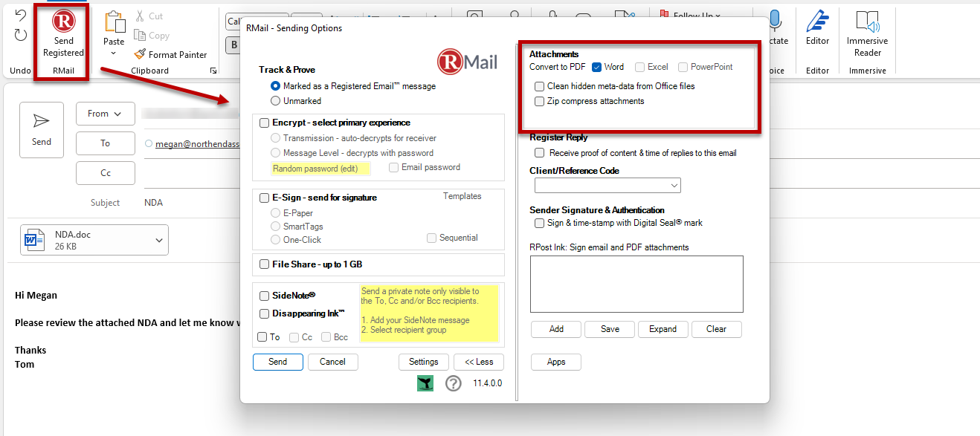Click the Paste clipboard icon

(114, 23)
